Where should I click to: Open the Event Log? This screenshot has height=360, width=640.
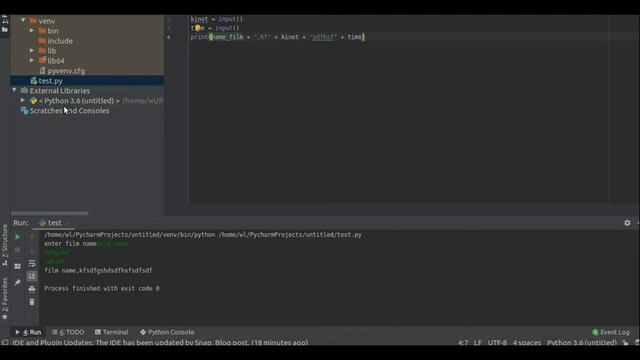(611, 332)
